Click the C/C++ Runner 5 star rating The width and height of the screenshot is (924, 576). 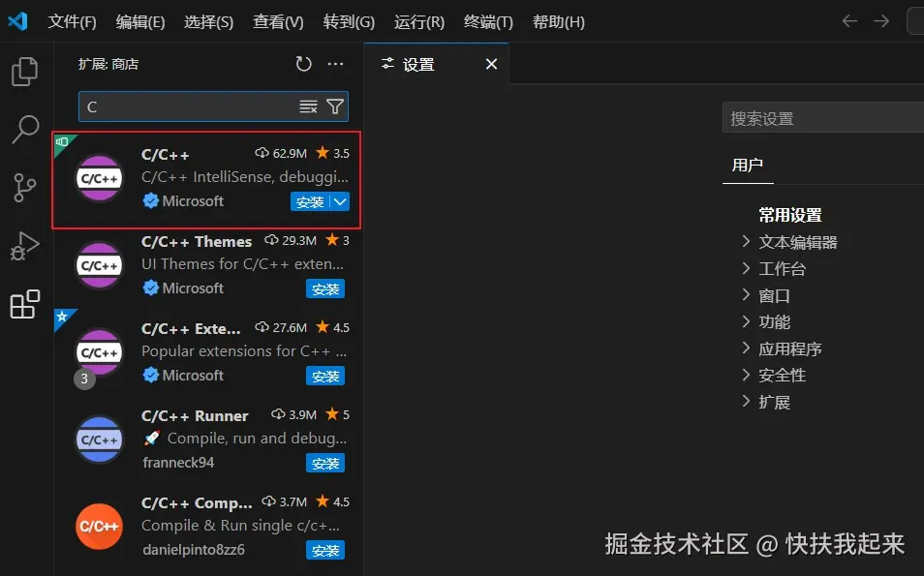pos(338,414)
